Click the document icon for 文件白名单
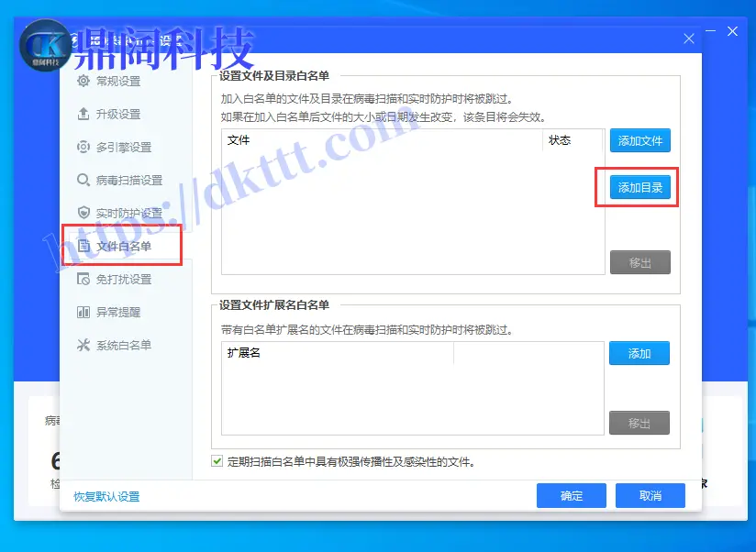The width and height of the screenshot is (756, 552). (84, 246)
